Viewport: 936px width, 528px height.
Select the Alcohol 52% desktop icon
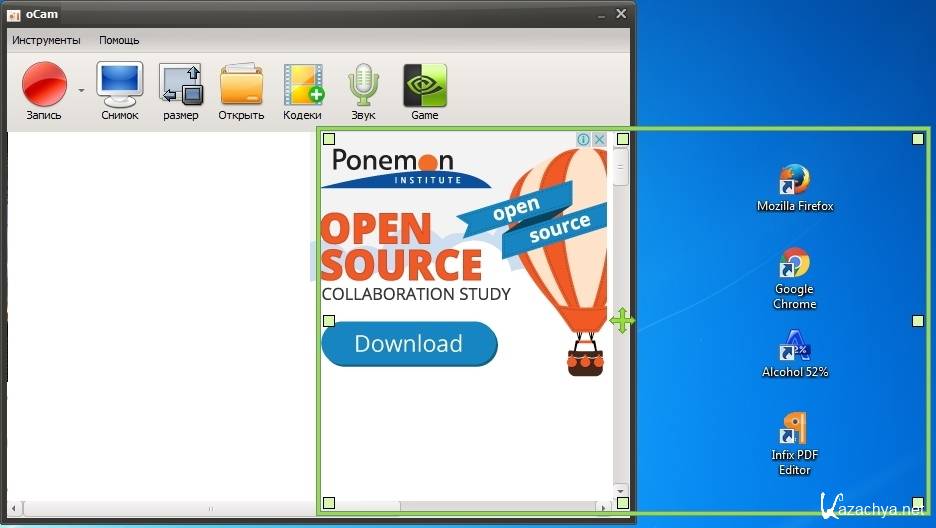795,353
